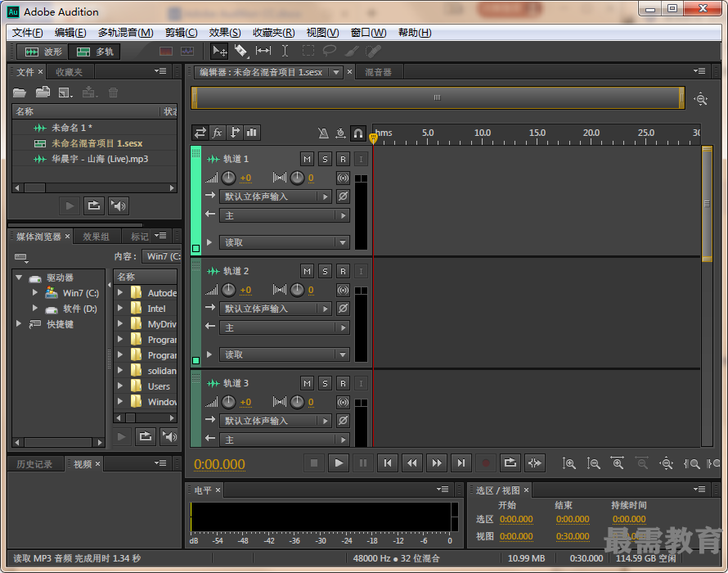Click the inputs/outputs toggle icon above tracks
This screenshot has height=573, width=728.
click(200, 133)
